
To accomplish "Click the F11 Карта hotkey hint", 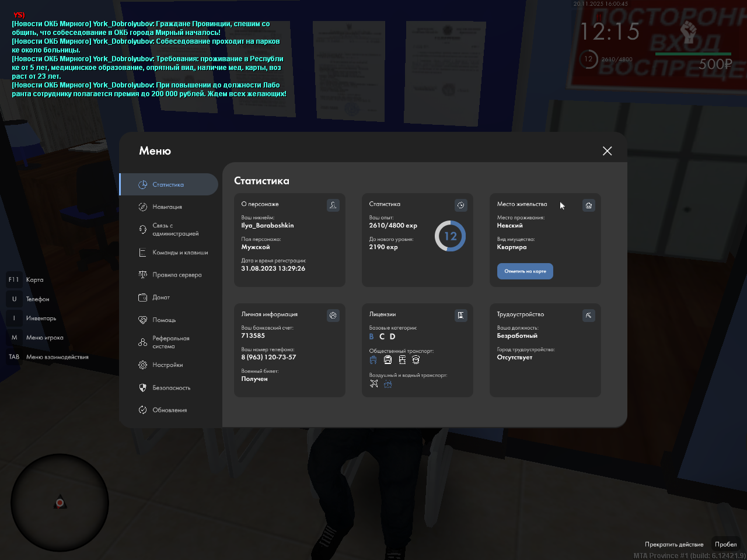I will (26, 280).
